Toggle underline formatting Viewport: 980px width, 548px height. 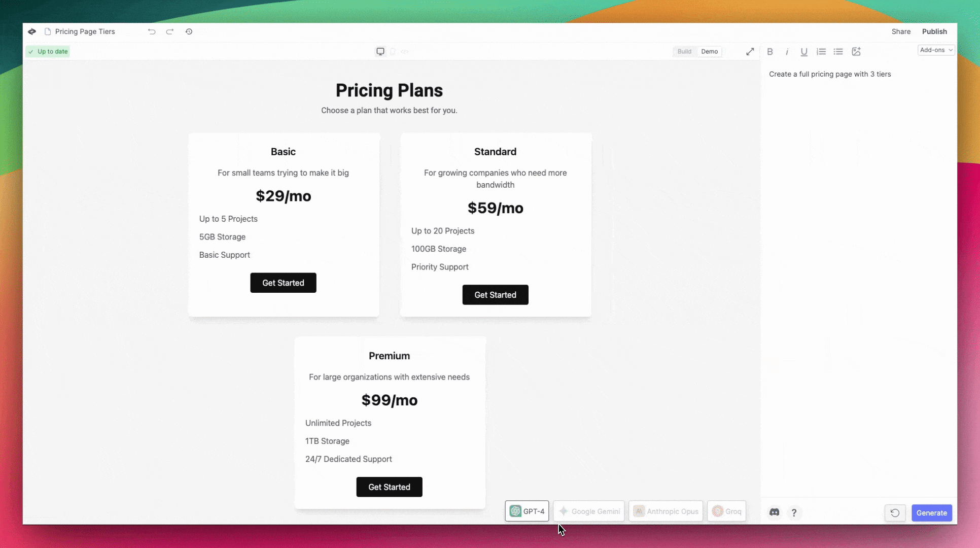(x=804, y=51)
